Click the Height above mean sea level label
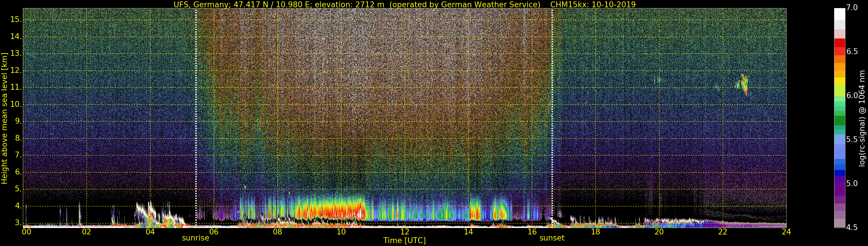 click(4, 118)
